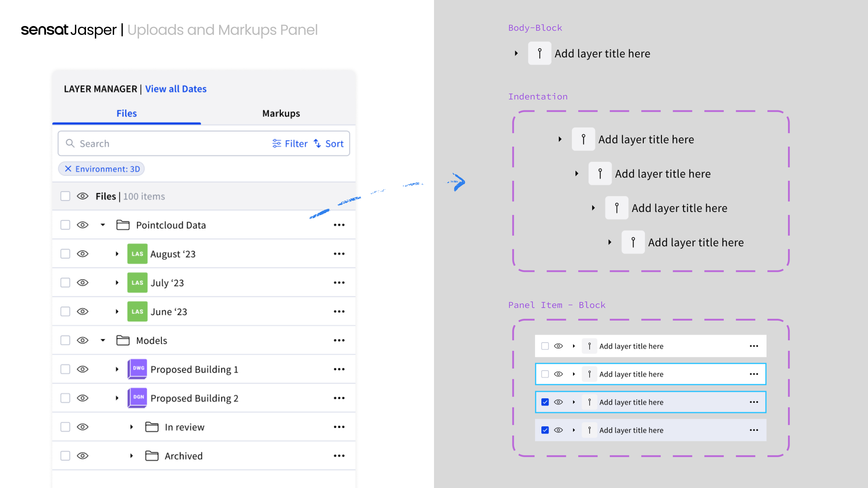The width and height of the screenshot is (868, 488).
Task: Click ellipsis on first Panel Item block row
Action: [754, 346]
